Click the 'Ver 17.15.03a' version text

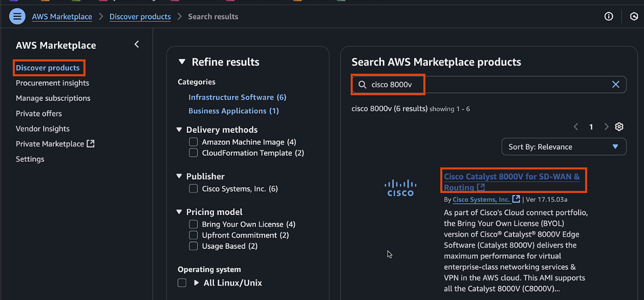point(546,200)
